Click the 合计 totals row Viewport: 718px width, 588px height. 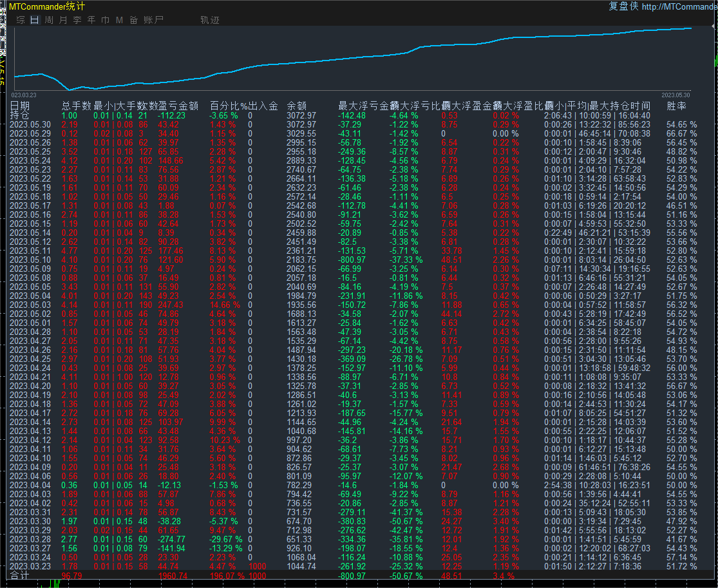(20, 576)
